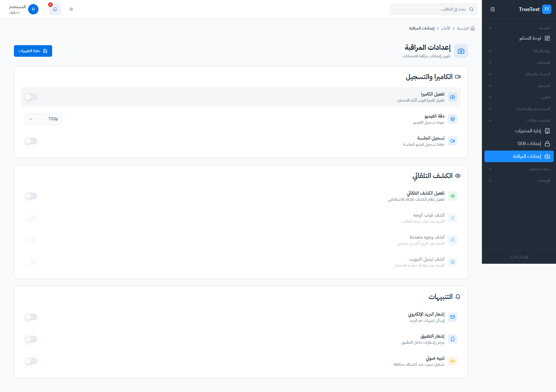
Task: Click the حفظ التغييرات save button
Action: click(33, 51)
